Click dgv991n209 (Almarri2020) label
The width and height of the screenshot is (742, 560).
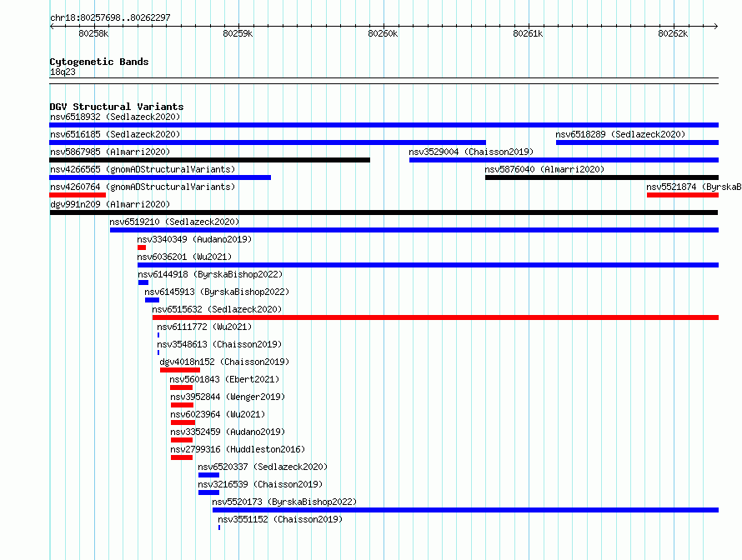tap(110, 204)
